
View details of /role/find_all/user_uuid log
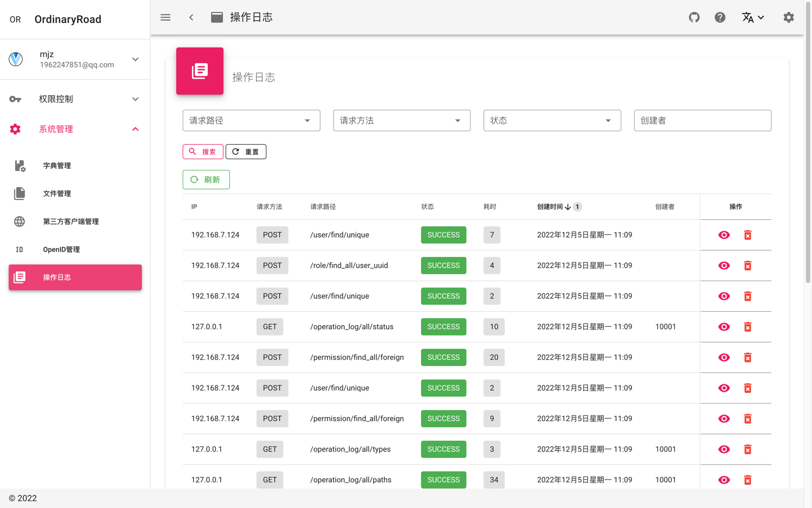click(724, 266)
